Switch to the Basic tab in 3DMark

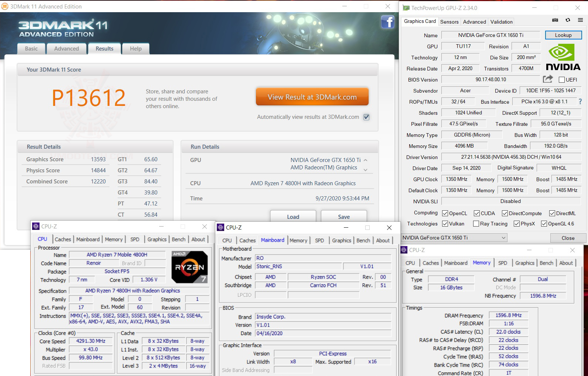click(31, 49)
